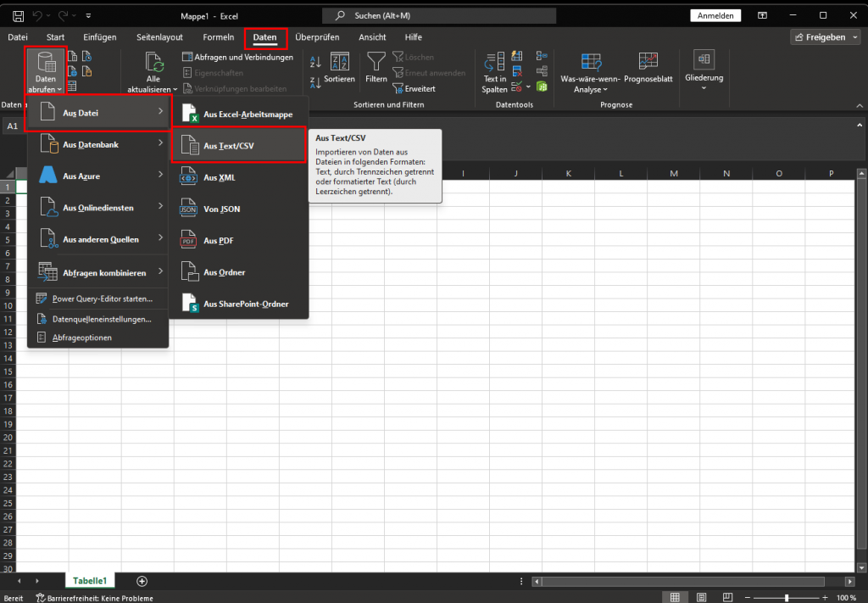Open the Aus anderen Quellen submenu
The width and height of the screenshot is (868, 603).
tap(98, 239)
